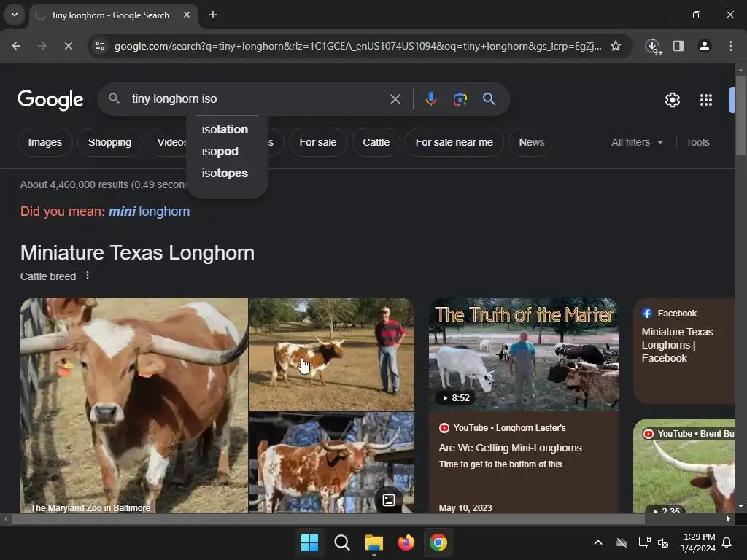This screenshot has width=747, height=560.
Task: Open the tab search dropdown arrow
Action: [x=15, y=15]
